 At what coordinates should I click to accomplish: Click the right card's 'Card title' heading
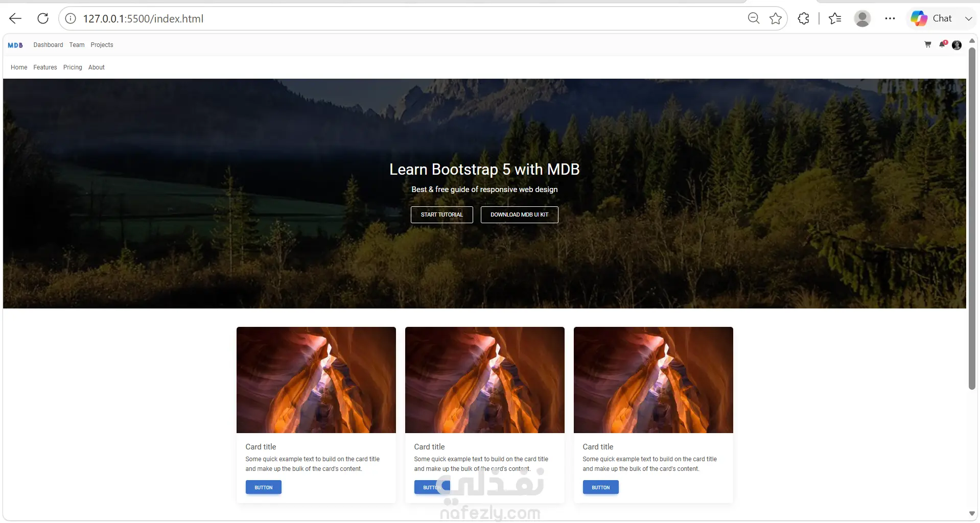click(x=598, y=447)
